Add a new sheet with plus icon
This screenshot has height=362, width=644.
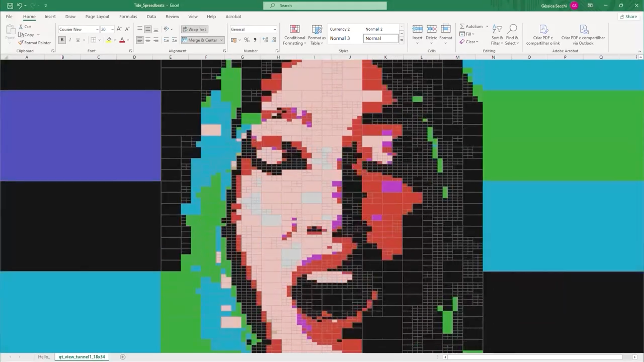click(123, 357)
